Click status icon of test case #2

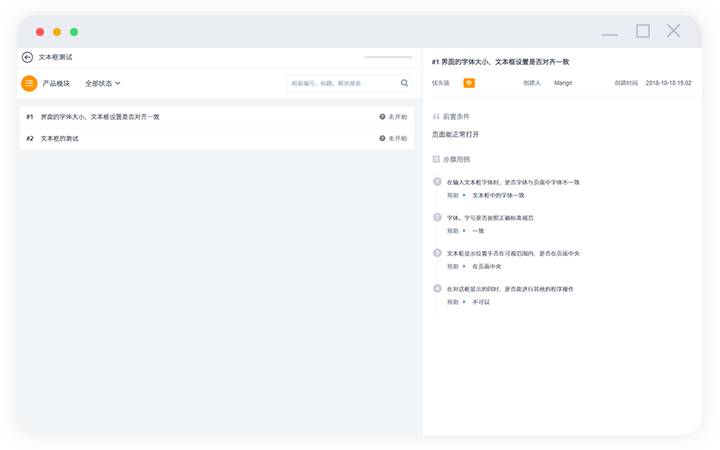click(x=382, y=138)
